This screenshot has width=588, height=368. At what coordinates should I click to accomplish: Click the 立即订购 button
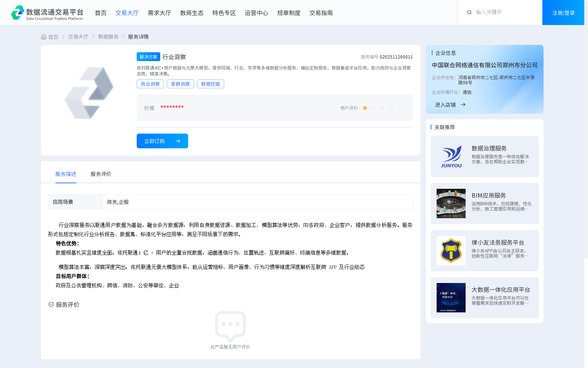click(162, 141)
